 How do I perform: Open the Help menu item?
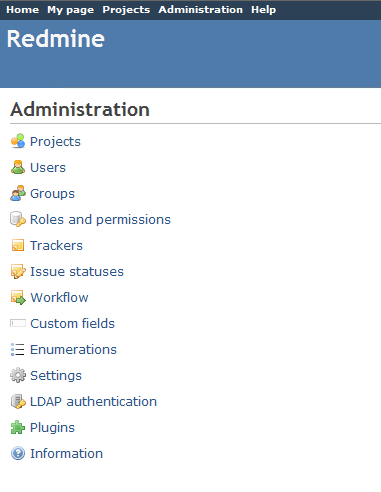(263, 10)
